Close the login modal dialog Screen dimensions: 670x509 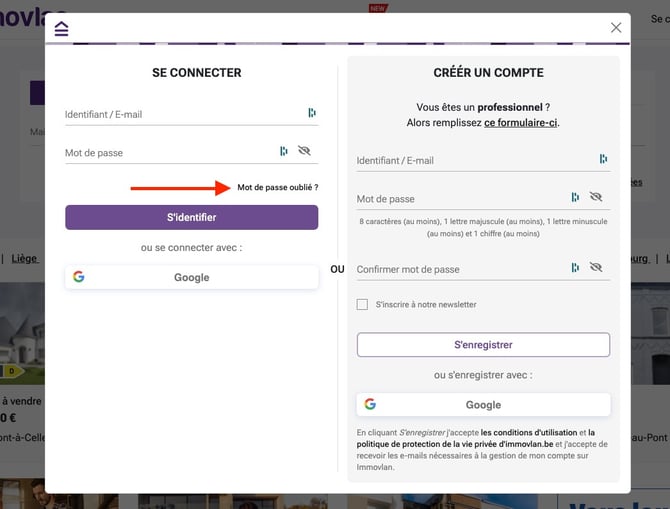pos(616,28)
